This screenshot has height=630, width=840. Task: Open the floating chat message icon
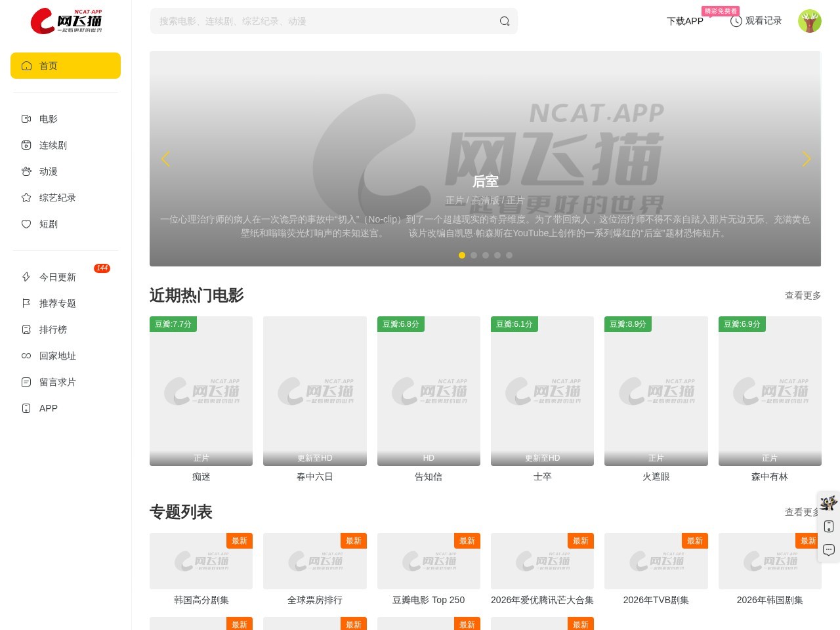(x=829, y=550)
